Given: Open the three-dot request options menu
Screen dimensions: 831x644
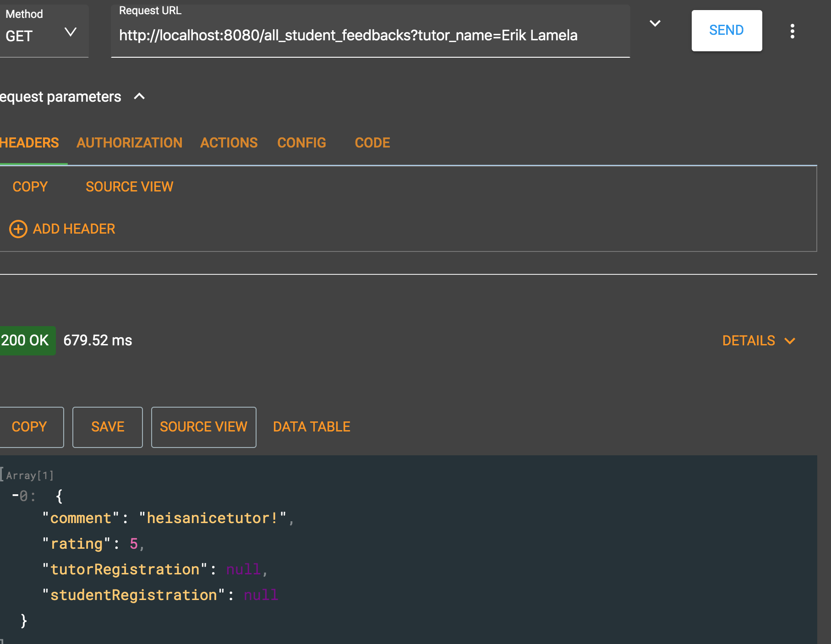Looking at the screenshot, I should click(x=792, y=31).
